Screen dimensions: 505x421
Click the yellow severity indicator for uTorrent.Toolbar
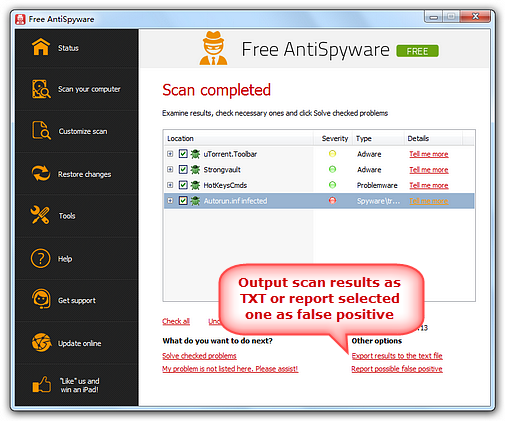pos(332,154)
